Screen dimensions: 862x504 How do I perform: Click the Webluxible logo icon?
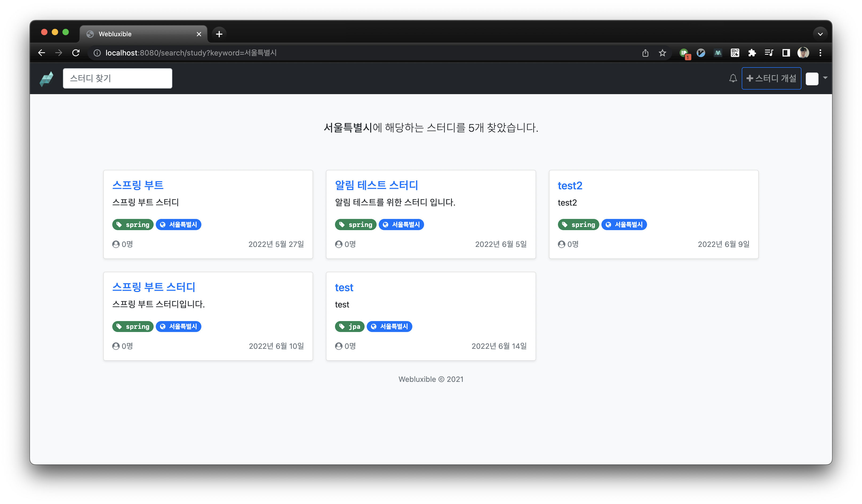tap(46, 79)
